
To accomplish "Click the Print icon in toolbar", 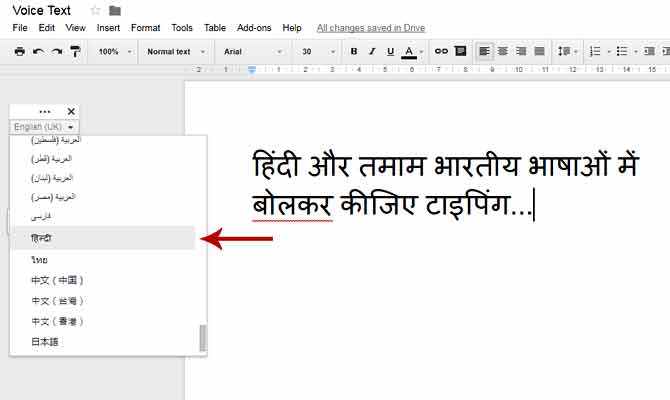I will (19, 52).
